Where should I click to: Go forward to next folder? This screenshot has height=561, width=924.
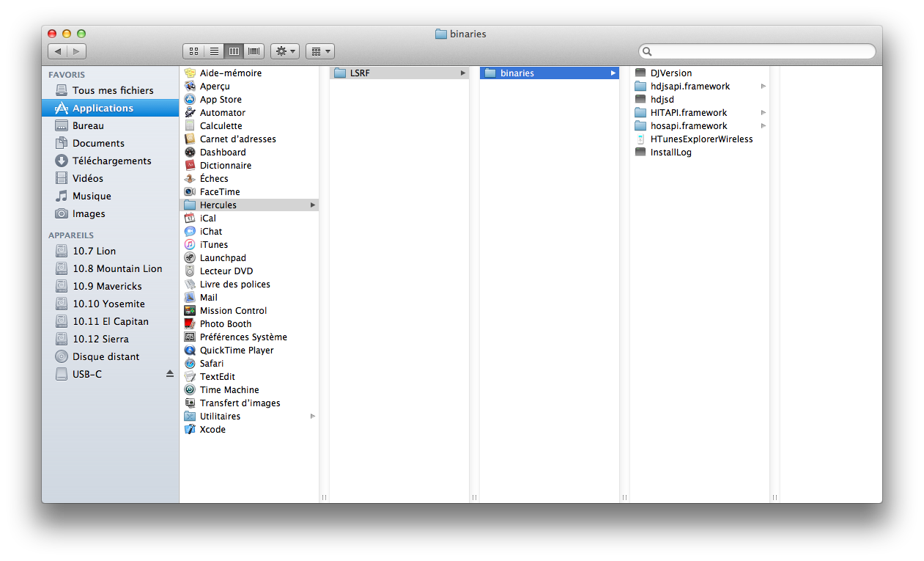[x=77, y=51]
